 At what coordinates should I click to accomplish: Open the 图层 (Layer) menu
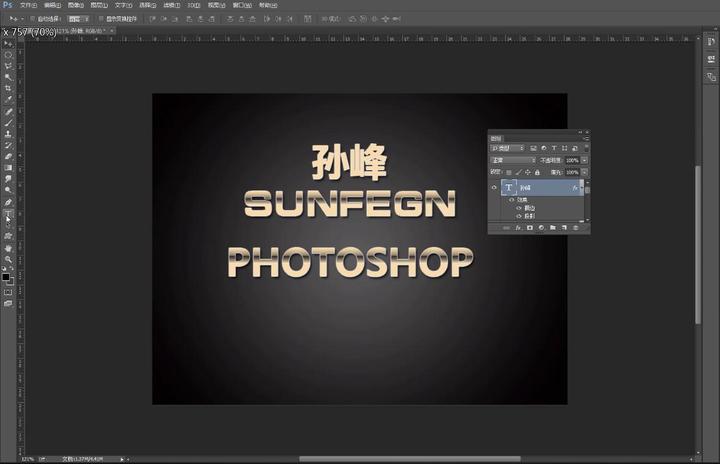[x=99, y=5]
